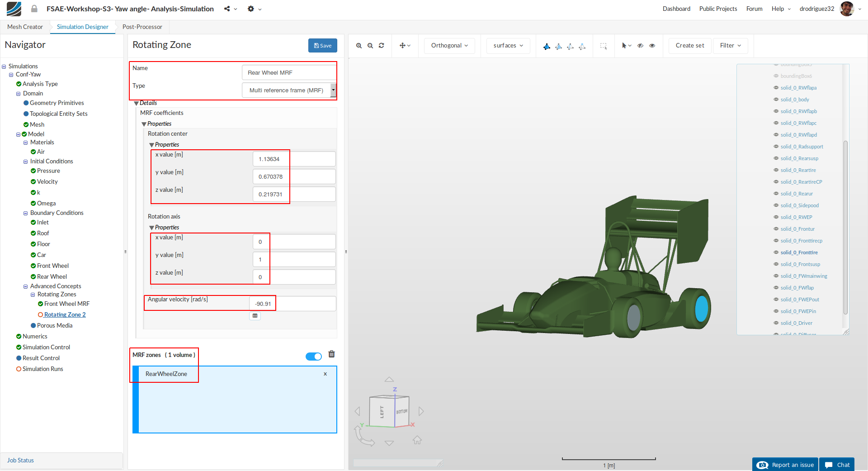Click the home view icon near orientation cube
The width and height of the screenshot is (868, 471).
[417, 440]
